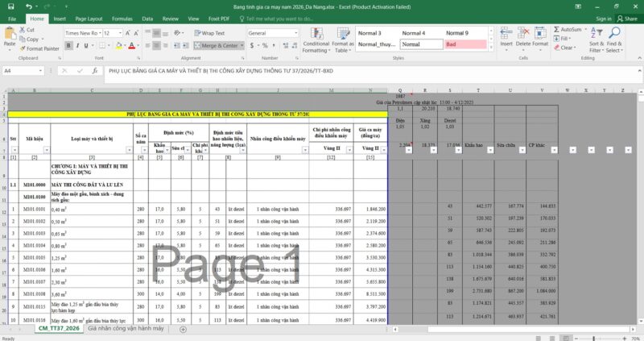Click the Save icon in title bar

coord(11,6)
